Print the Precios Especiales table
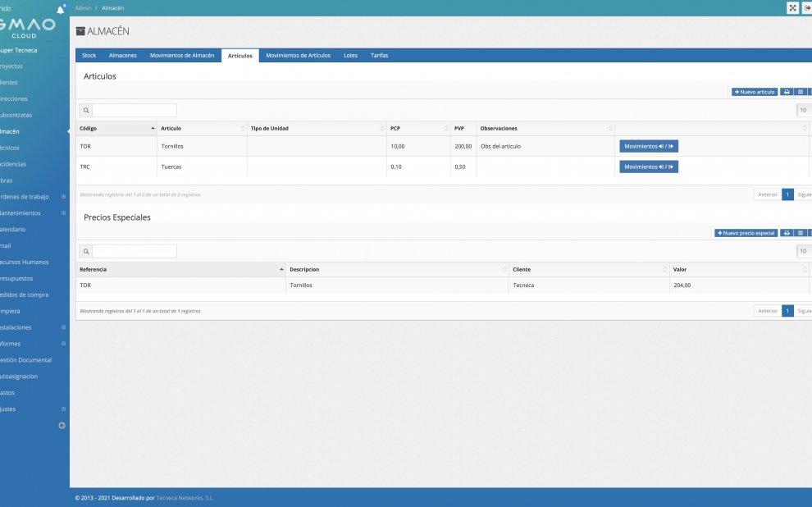Screen dimensions: 812x507 click(x=786, y=233)
